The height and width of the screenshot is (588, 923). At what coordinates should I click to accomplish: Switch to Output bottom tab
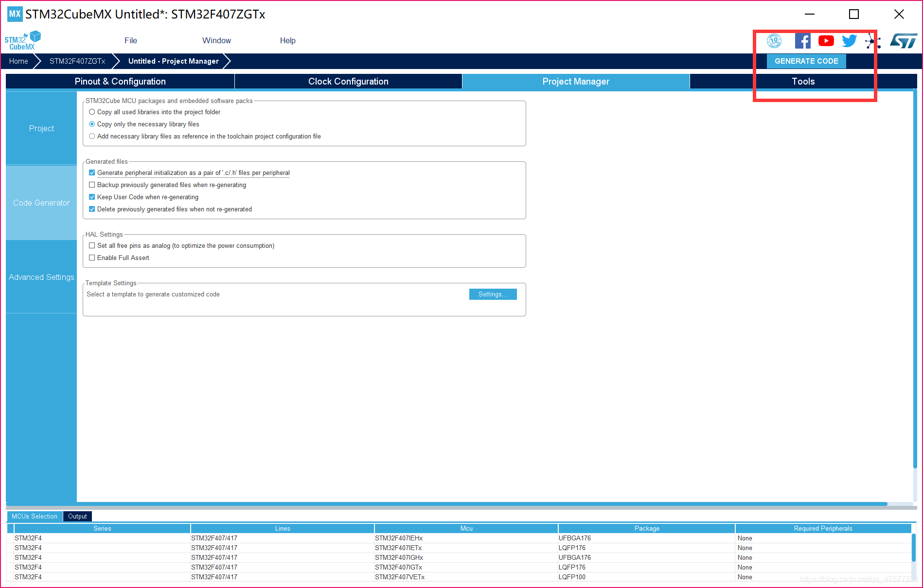point(77,517)
